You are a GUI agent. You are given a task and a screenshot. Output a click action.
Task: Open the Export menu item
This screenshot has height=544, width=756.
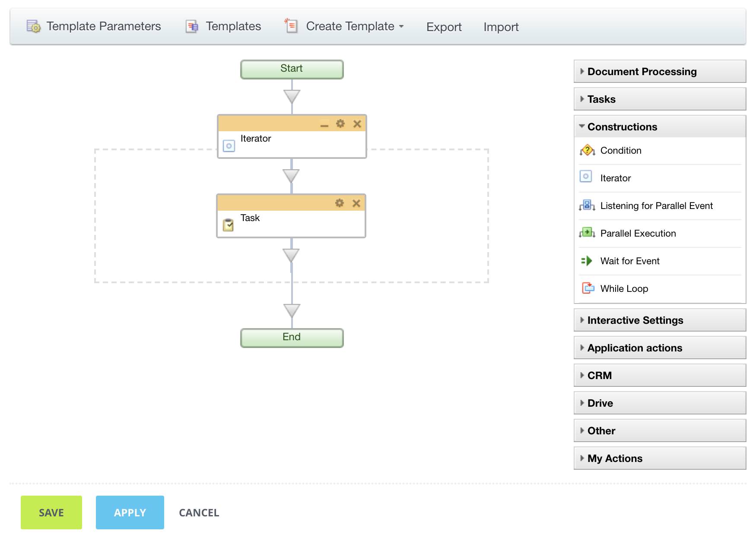(444, 27)
